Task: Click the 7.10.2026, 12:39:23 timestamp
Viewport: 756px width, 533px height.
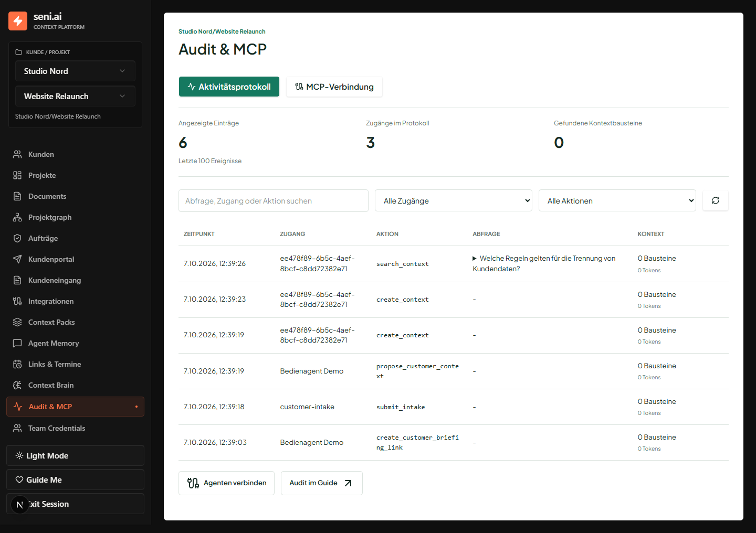Action: point(215,299)
